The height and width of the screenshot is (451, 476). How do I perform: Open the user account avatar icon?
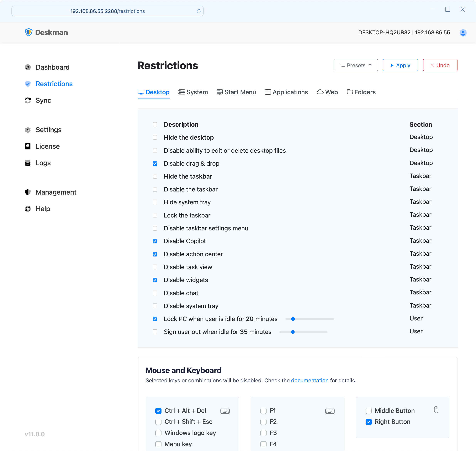click(x=463, y=33)
